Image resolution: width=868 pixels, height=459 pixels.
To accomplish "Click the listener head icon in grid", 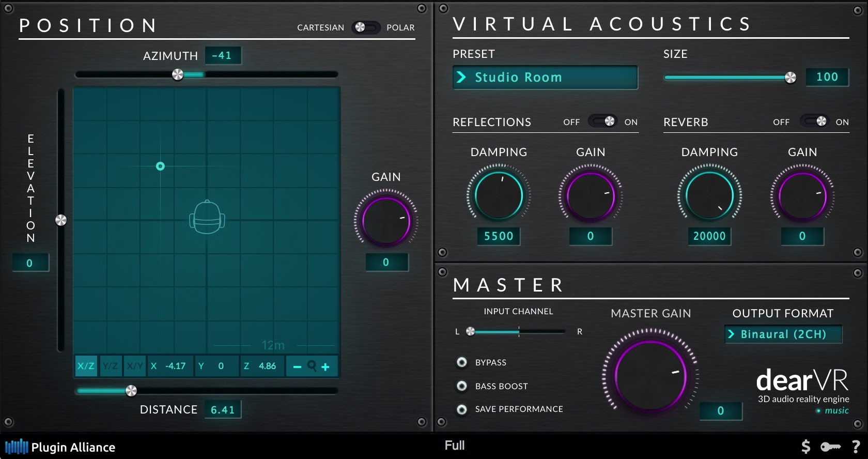I will pyautogui.click(x=207, y=218).
